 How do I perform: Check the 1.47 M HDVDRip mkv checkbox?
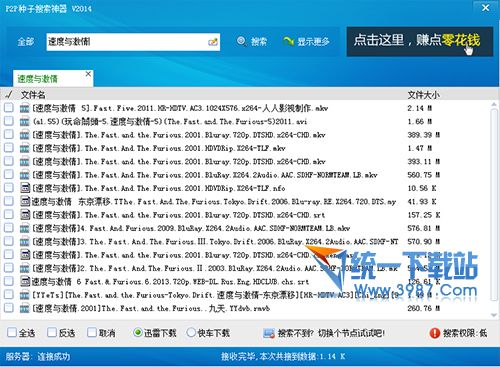(x=9, y=148)
